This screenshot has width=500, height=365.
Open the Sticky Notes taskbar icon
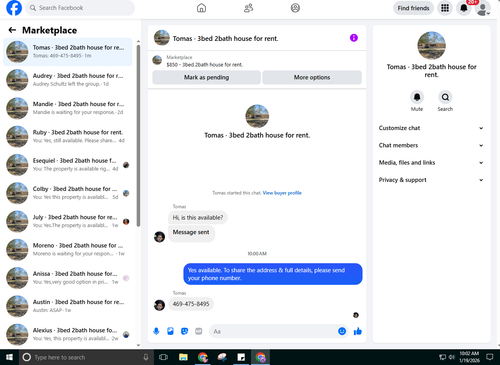pyautogui.click(x=241, y=357)
